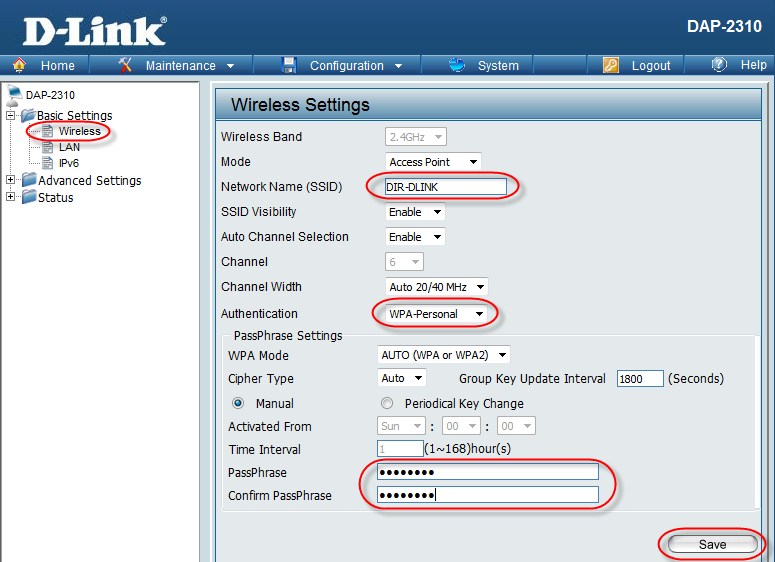The height and width of the screenshot is (562, 775).
Task: Click the Network Name (SSID) field
Action: [x=446, y=187]
